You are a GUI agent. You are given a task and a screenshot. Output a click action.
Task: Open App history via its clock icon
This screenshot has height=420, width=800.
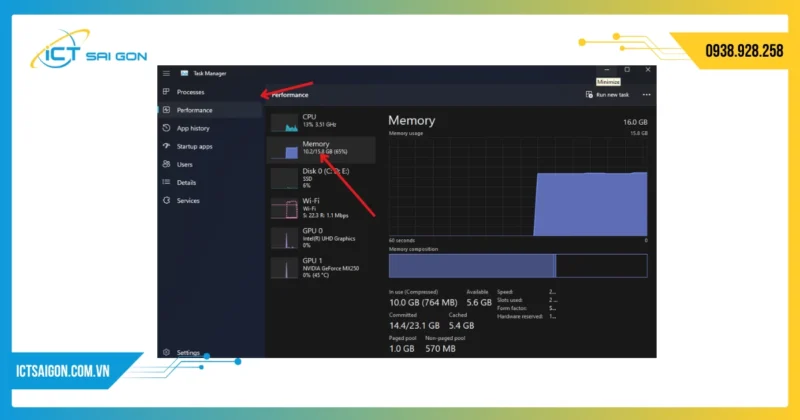[166, 128]
